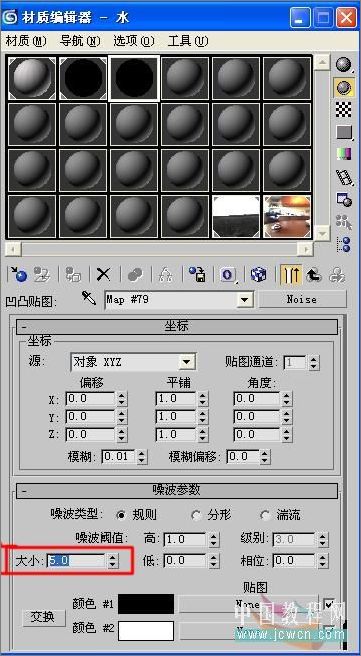Open the 工具(U) menu
The height and width of the screenshot is (656, 361).
click(x=188, y=41)
